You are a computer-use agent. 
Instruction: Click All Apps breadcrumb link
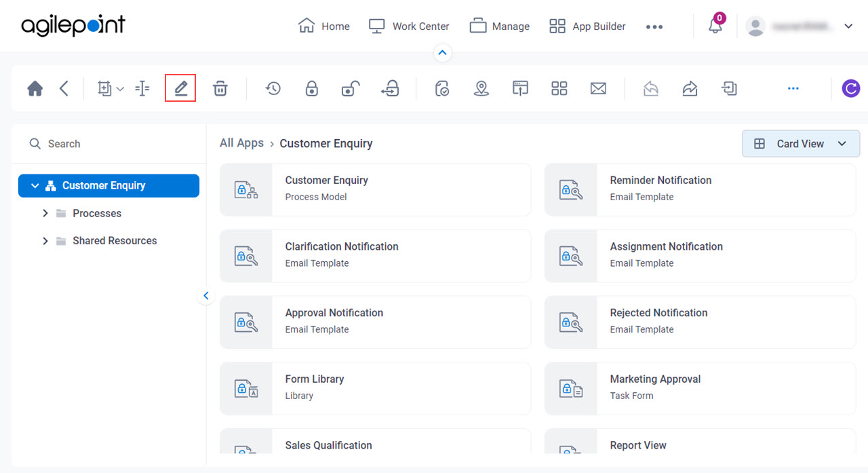coord(241,143)
